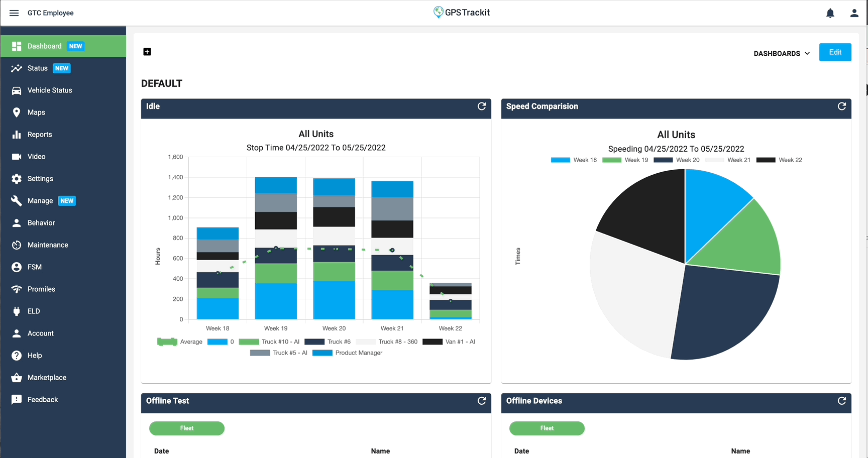Toggle Truck #10 - AI legend entry
This screenshot has width=868, height=458.
click(269, 342)
